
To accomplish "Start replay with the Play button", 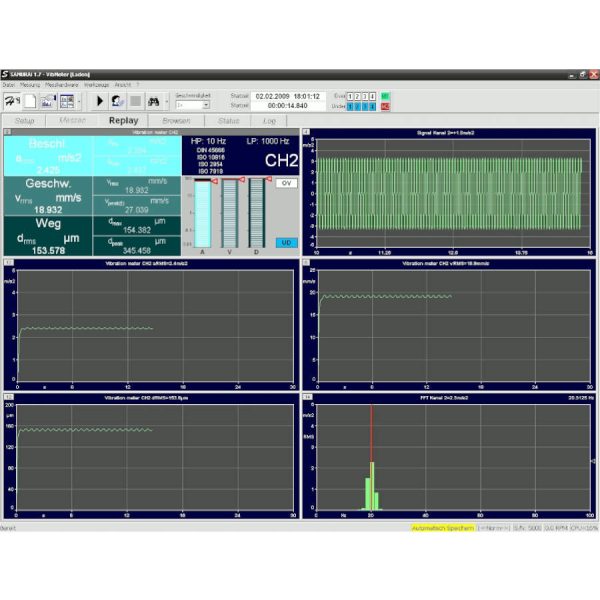I will [x=99, y=101].
